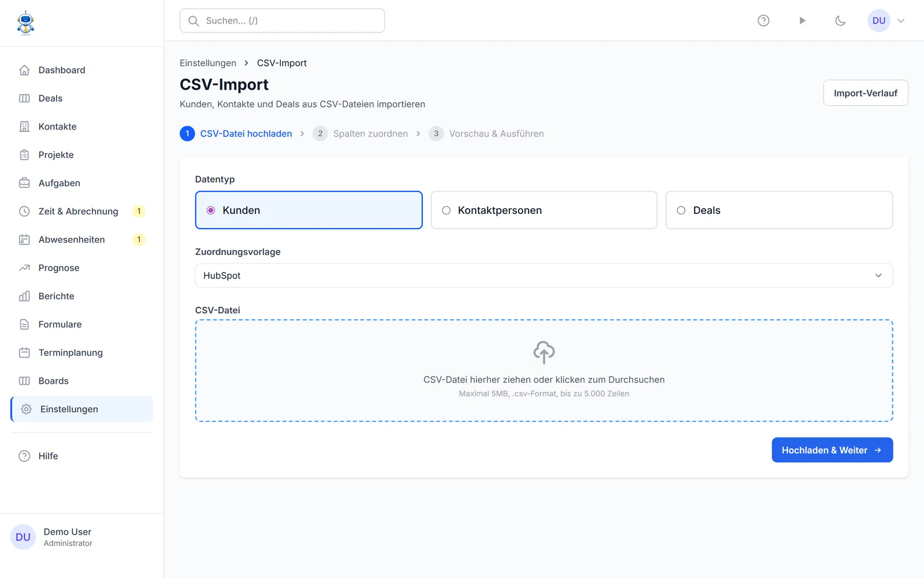The image size is (924, 578).
Task: Open the Dashboard menu item
Action: tap(82, 70)
